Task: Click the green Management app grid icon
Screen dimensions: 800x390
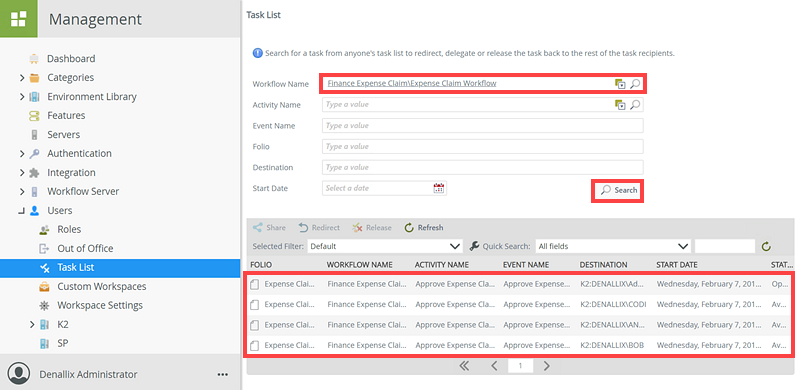Action: coord(18,19)
